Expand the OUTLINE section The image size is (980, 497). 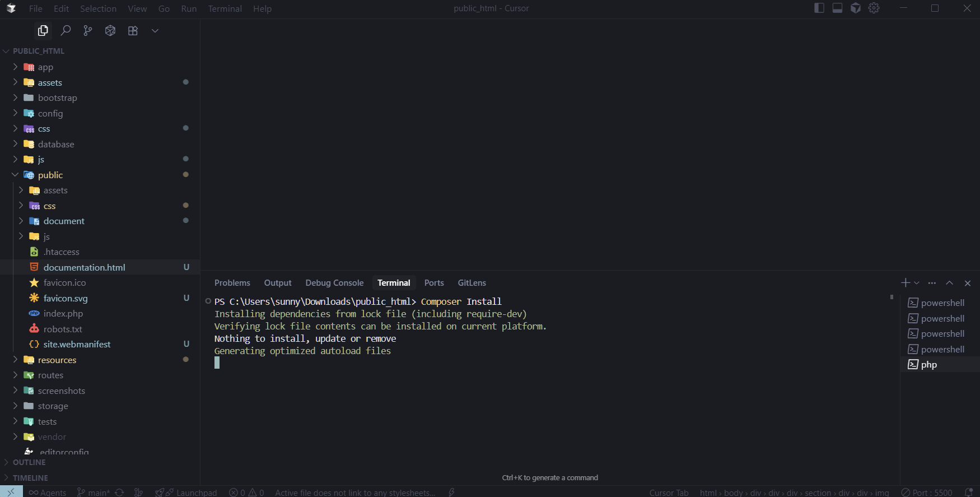point(29,462)
